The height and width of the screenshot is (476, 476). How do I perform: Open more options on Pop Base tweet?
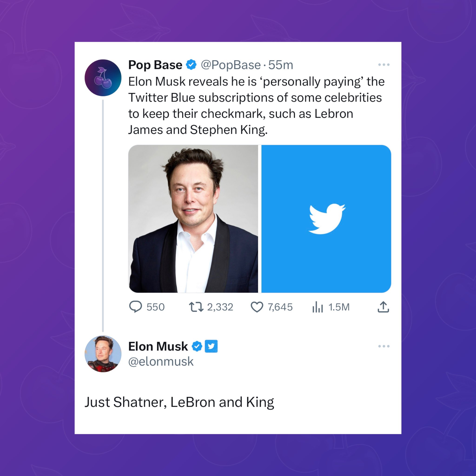[383, 65]
